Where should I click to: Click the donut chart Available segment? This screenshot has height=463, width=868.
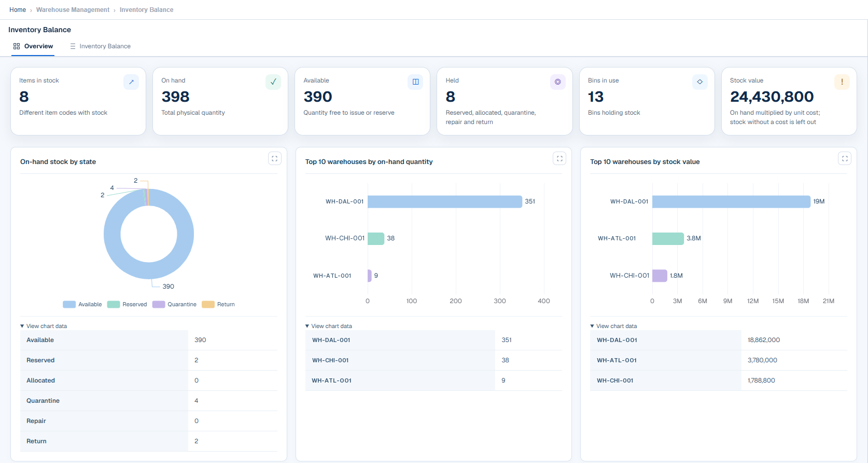pos(149,270)
